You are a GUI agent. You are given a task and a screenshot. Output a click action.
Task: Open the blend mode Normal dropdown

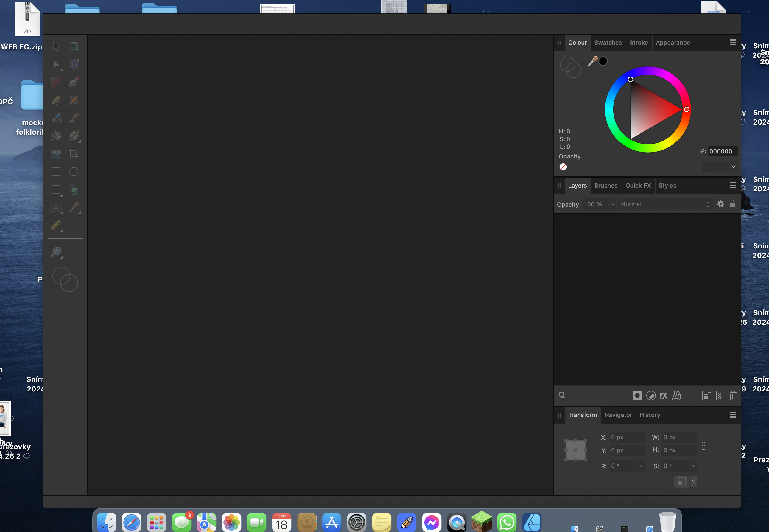pos(665,204)
